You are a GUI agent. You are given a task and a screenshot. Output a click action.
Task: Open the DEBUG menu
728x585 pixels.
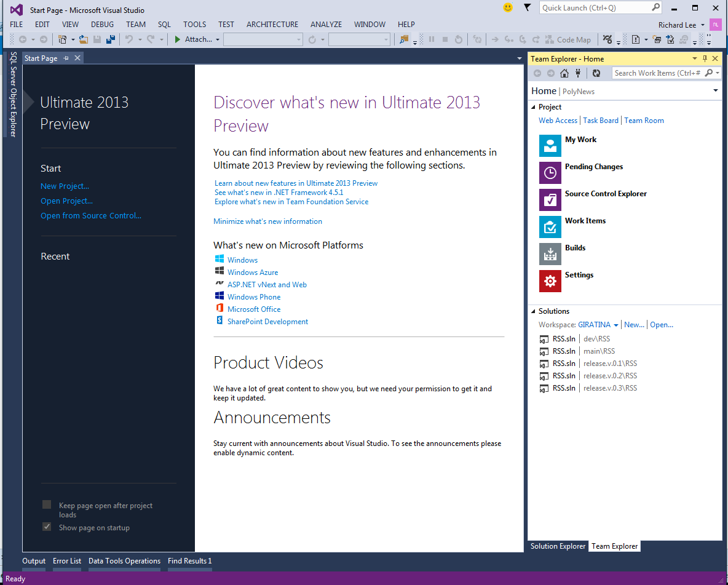(102, 24)
